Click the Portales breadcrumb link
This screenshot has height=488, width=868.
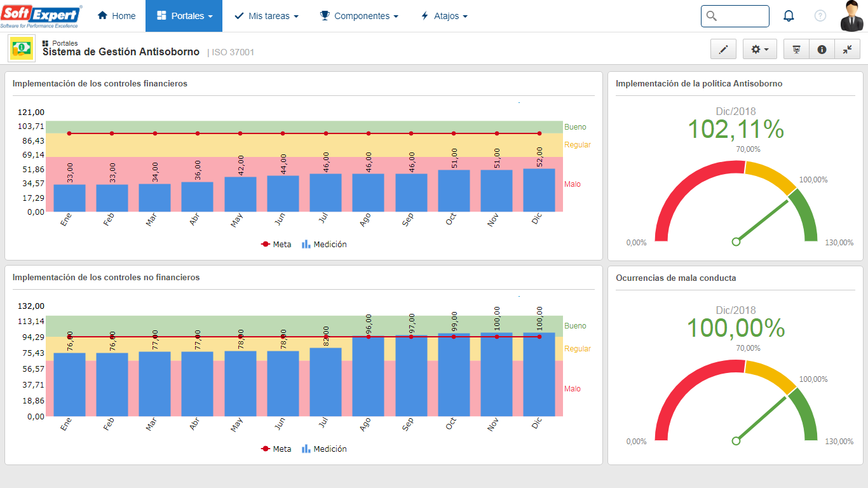point(65,43)
